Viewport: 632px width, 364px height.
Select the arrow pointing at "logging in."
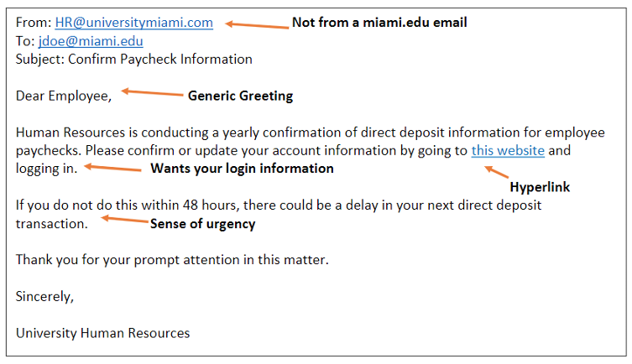coord(112,169)
